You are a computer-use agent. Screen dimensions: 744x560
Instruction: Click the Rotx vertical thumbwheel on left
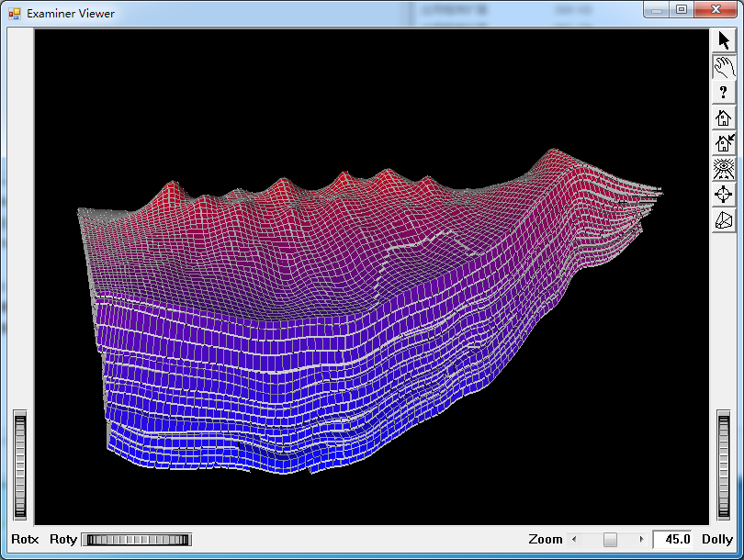[20, 466]
